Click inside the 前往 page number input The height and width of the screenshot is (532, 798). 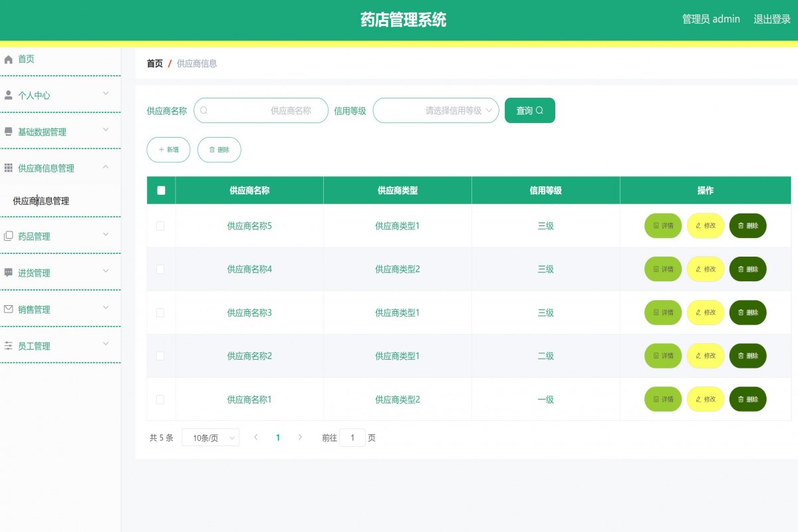[352, 438]
